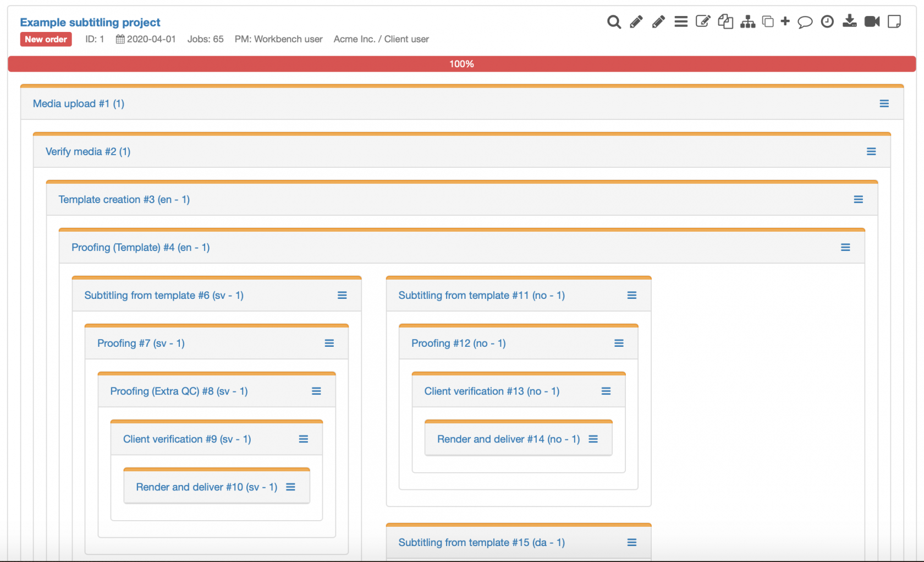Open the menu for Proofing (Template) #4
This screenshot has height=562, width=924.
tap(845, 247)
